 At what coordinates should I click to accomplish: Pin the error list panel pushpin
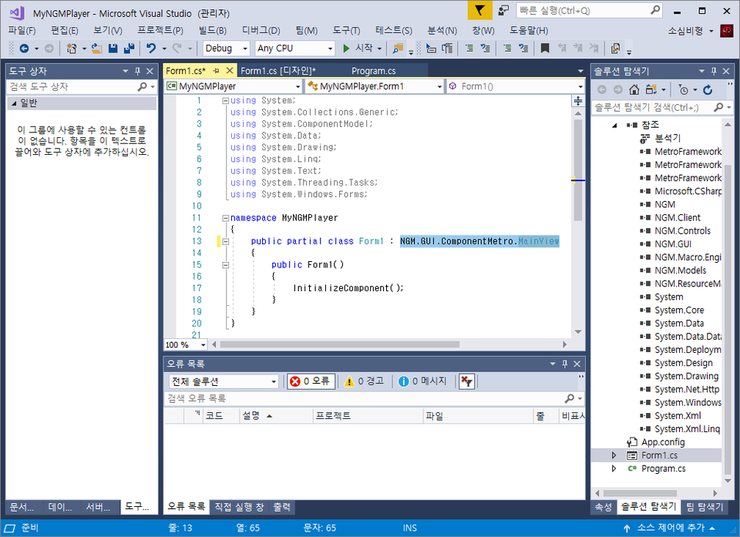tap(564, 364)
